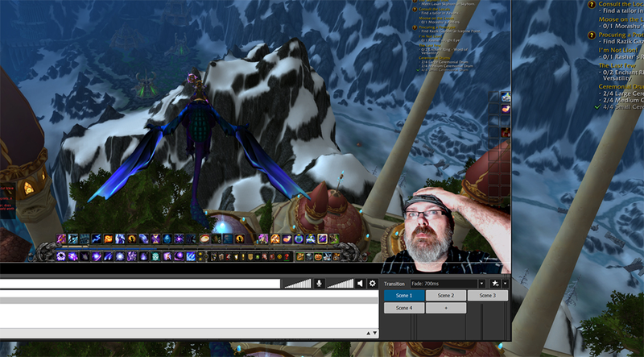
Task: Click quest marker beside enlarged 'Consult the Lo' text
Action: [x=592, y=4]
